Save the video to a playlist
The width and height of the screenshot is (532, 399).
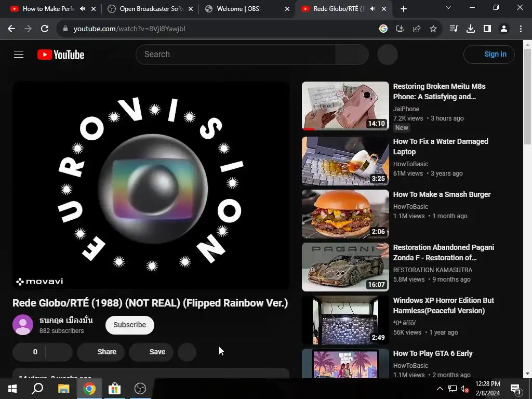tap(151, 352)
